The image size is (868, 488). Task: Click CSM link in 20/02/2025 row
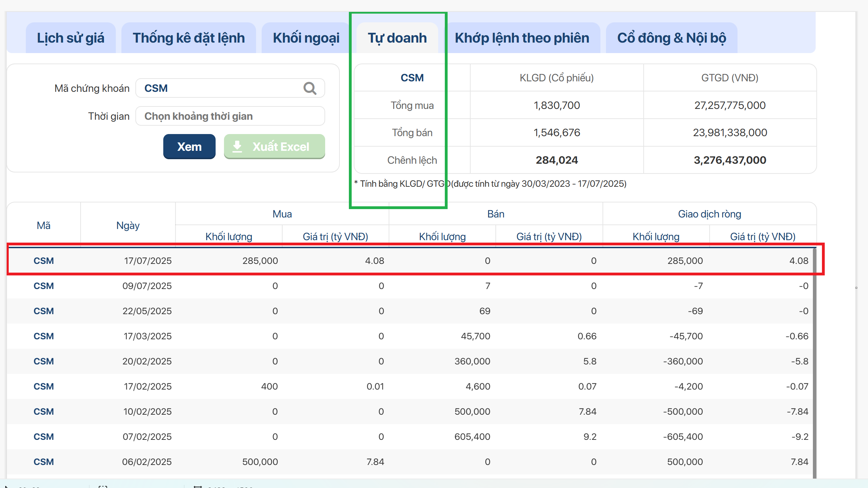coord(44,361)
